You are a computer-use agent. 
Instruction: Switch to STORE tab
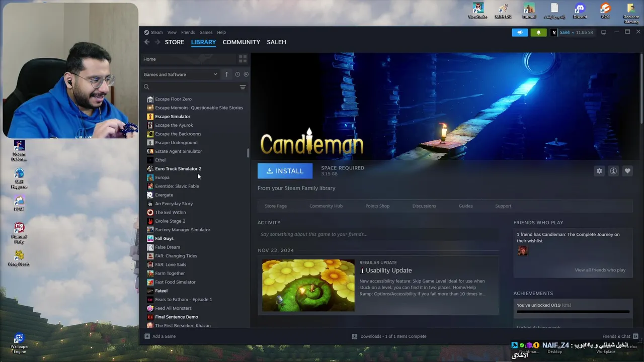[x=175, y=42]
